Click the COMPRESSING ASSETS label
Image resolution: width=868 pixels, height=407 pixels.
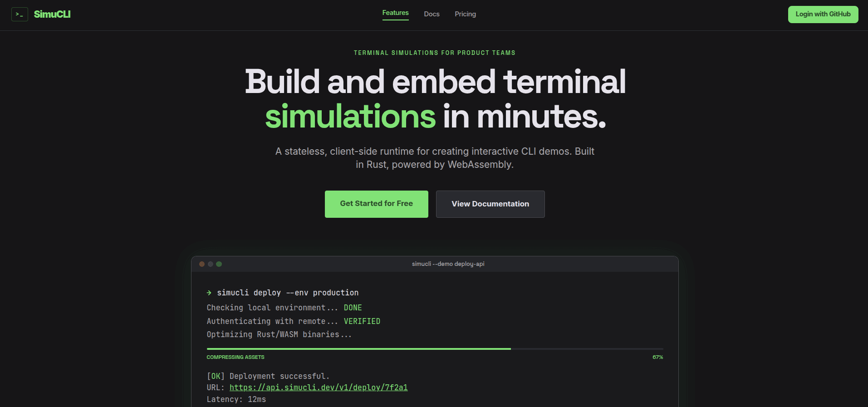(235, 358)
